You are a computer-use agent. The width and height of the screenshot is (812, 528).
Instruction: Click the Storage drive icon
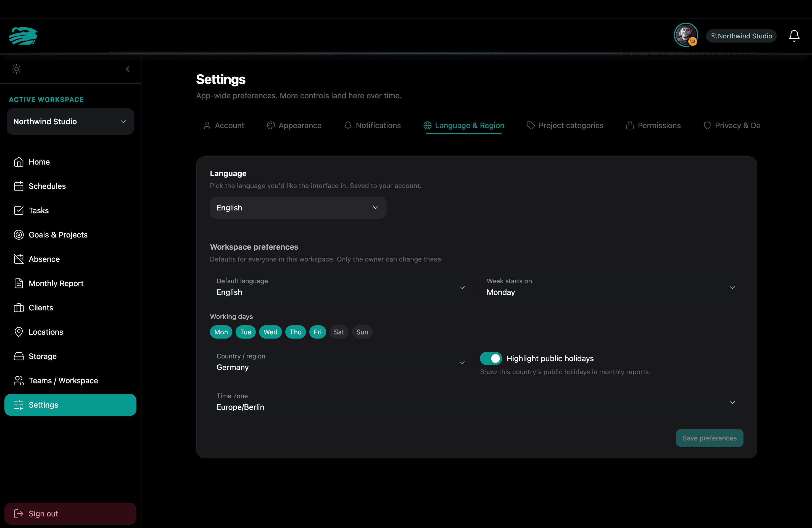[x=19, y=356]
